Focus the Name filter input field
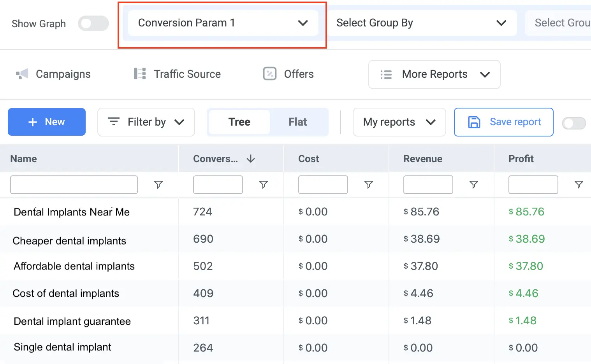Screen dimensions: 591x364 [74, 185]
